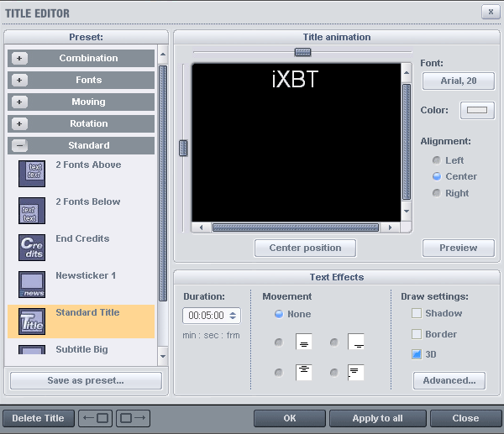Click the iXBT text in preview
This screenshot has width=504, height=434.
[295, 80]
